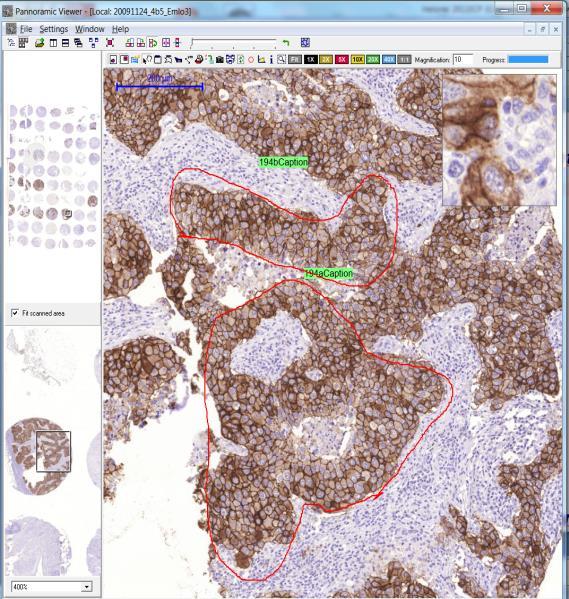Click the cascade windows icon
This screenshot has height=599, width=569.
coord(78,43)
